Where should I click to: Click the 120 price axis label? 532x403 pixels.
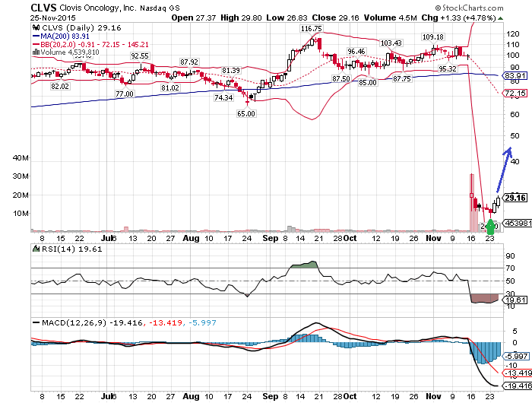coord(513,34)
